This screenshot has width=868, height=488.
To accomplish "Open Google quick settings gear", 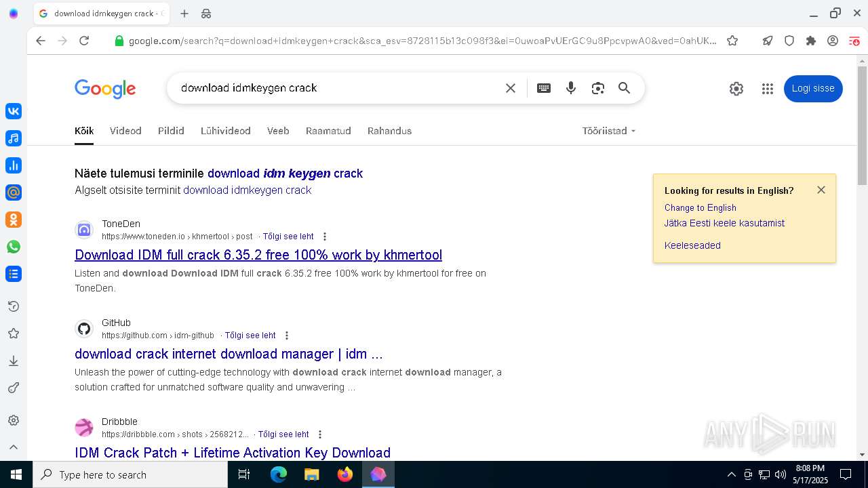I will [x=736, y=89].
